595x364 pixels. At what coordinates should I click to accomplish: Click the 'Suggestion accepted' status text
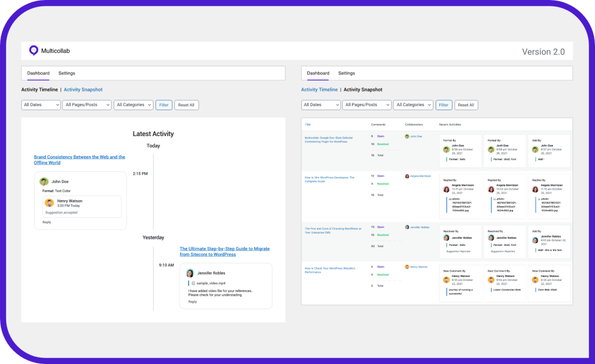click(x=61, y=213)
